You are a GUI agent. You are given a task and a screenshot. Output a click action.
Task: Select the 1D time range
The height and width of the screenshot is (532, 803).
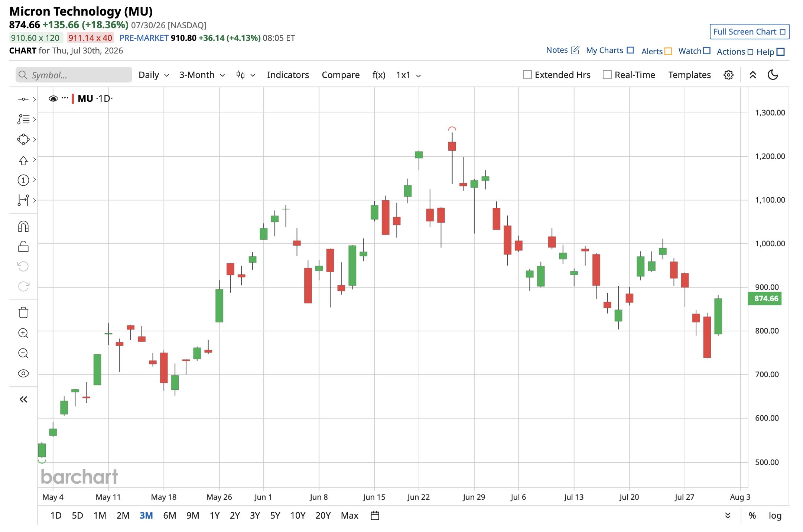click(56, 516)
